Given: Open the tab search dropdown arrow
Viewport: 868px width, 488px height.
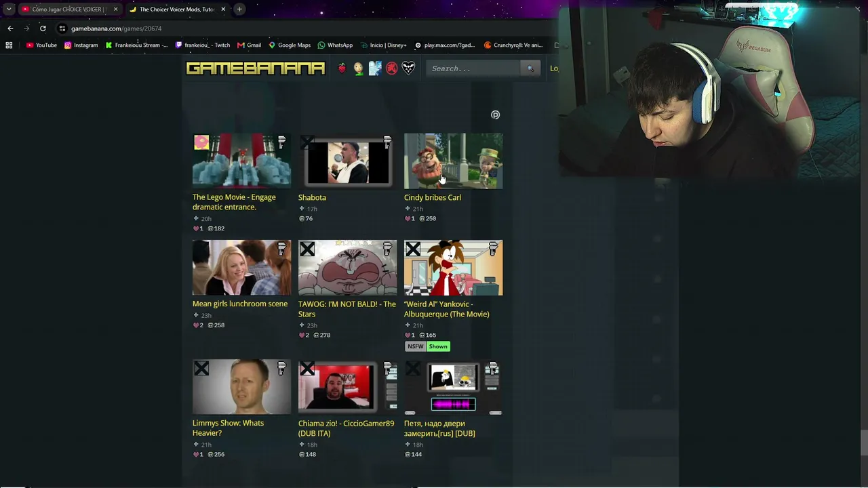Looking at the screenshot, I should click(x=9, y=9).
